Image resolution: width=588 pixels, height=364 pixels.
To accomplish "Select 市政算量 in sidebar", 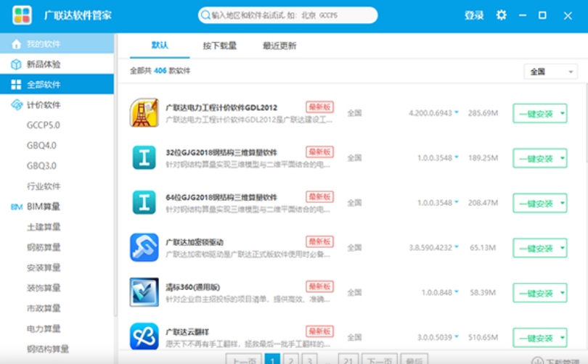I will [x=44, y=308].
